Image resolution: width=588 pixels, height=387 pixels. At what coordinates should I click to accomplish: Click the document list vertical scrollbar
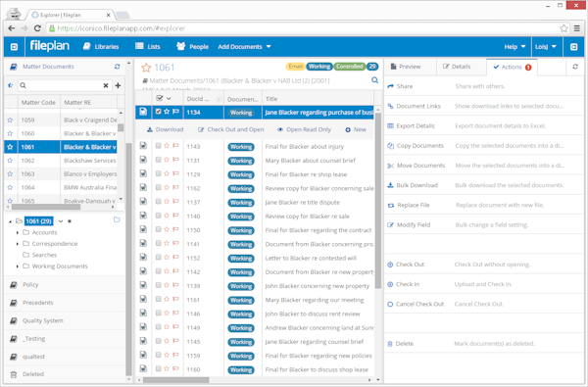pos(378,201)
